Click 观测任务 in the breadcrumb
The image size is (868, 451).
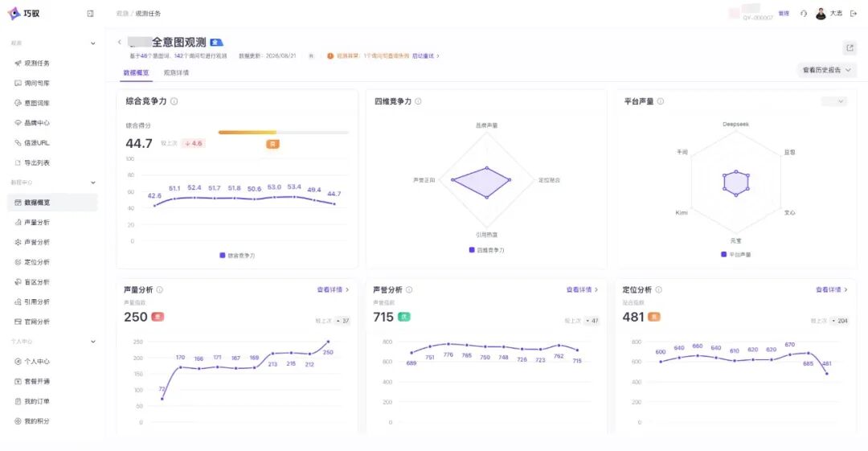coord(148,14)
